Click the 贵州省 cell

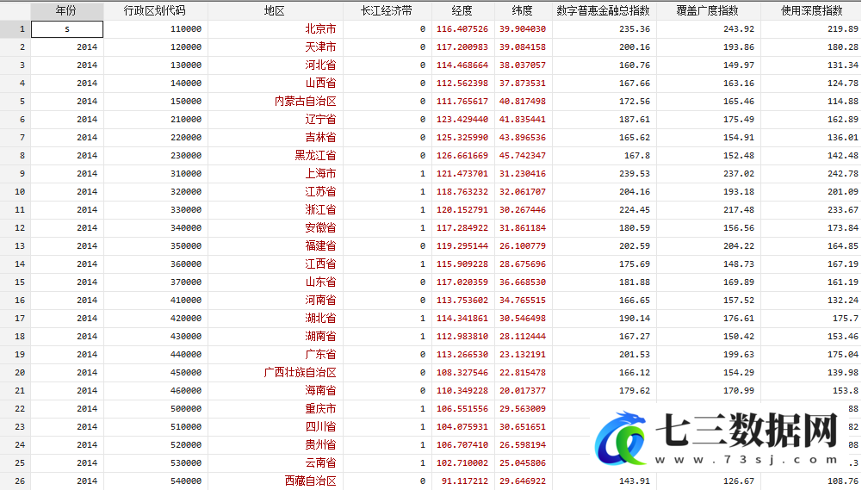276,444
